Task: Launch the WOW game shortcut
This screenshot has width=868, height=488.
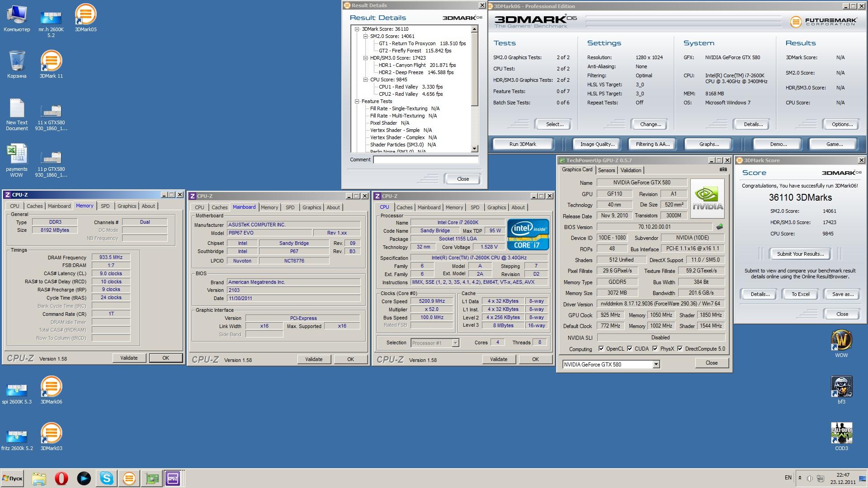Action: click(x=841, y=343)
